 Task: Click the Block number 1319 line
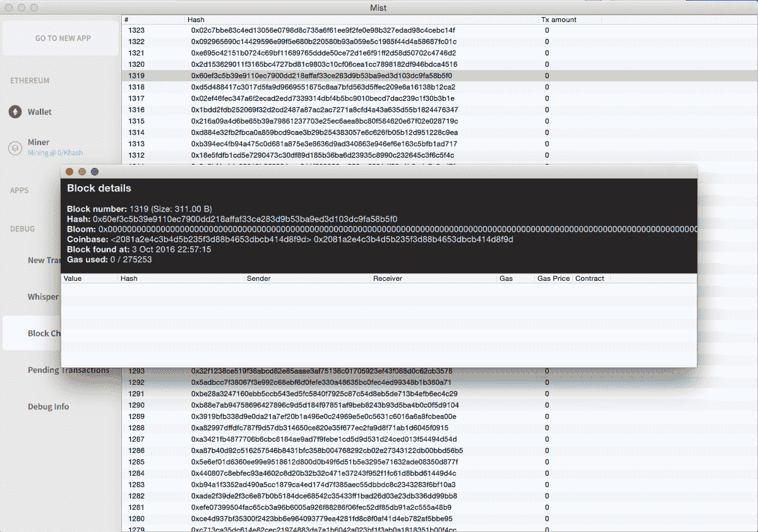click(x=140, y=209)
